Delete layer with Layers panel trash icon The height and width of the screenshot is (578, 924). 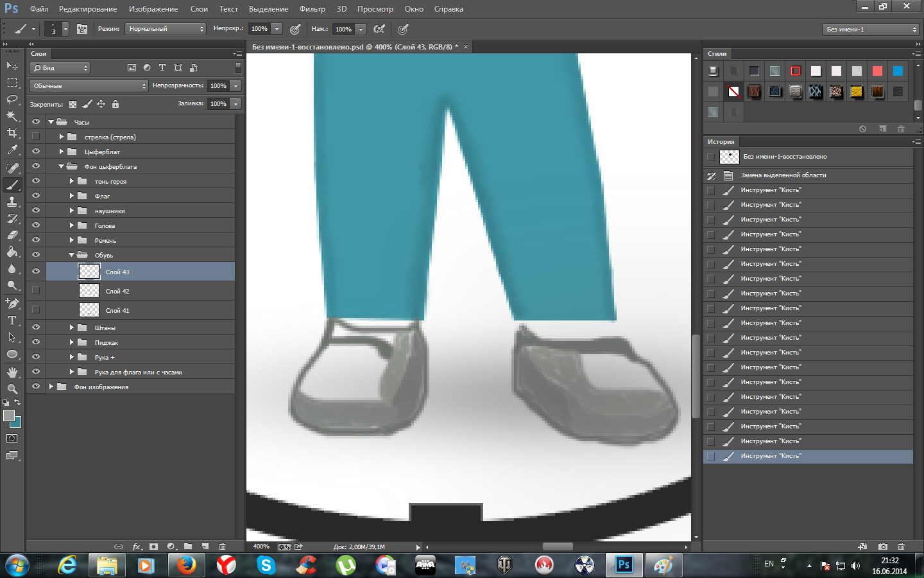coord(222,547)
